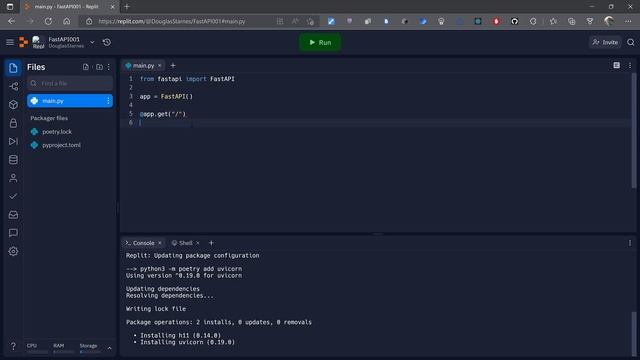Click the Storage usage indicator

pyautogui.click(x=90, y=348)
